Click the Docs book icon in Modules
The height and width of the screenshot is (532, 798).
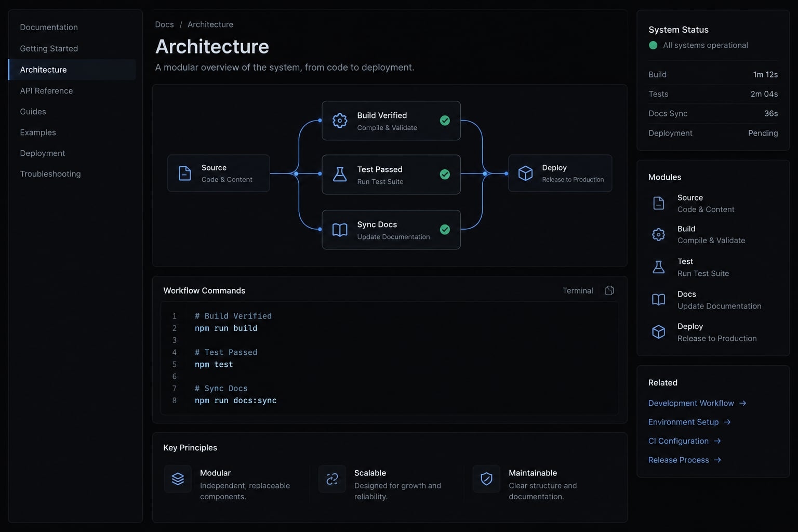658,300
